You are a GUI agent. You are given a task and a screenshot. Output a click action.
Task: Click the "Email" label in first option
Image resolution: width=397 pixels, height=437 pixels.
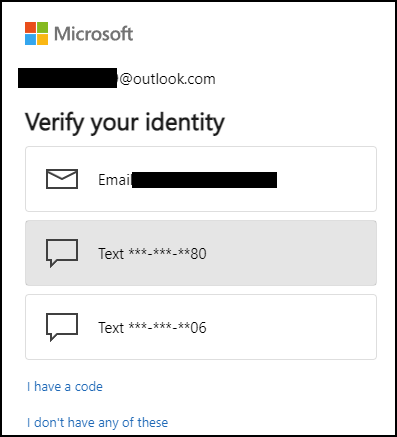[x=115, y=180]
